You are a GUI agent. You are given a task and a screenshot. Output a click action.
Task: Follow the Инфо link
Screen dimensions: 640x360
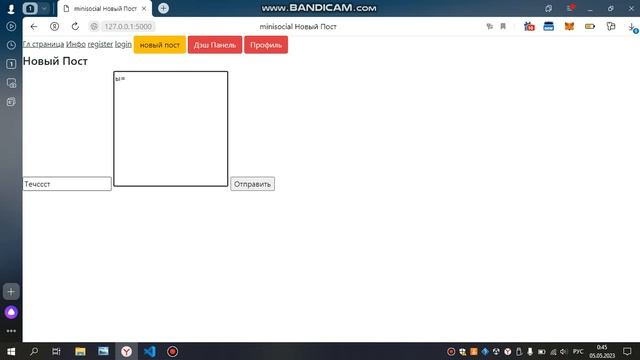pyautogui.click(x=76, y=44)
